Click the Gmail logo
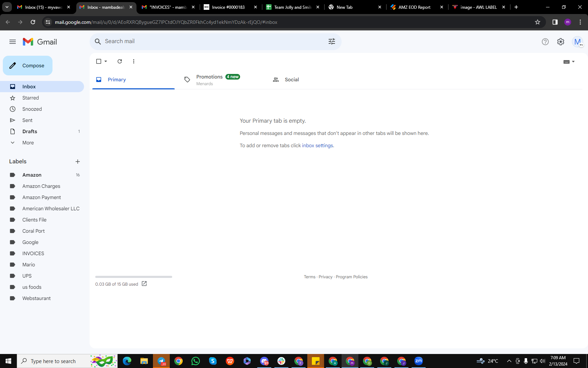 [40, 42]
